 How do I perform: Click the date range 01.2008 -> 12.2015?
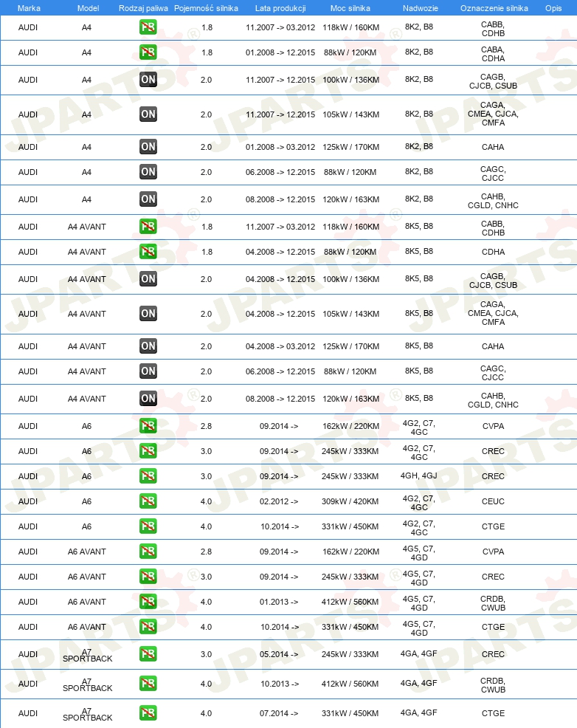click(x=280, y=52)
